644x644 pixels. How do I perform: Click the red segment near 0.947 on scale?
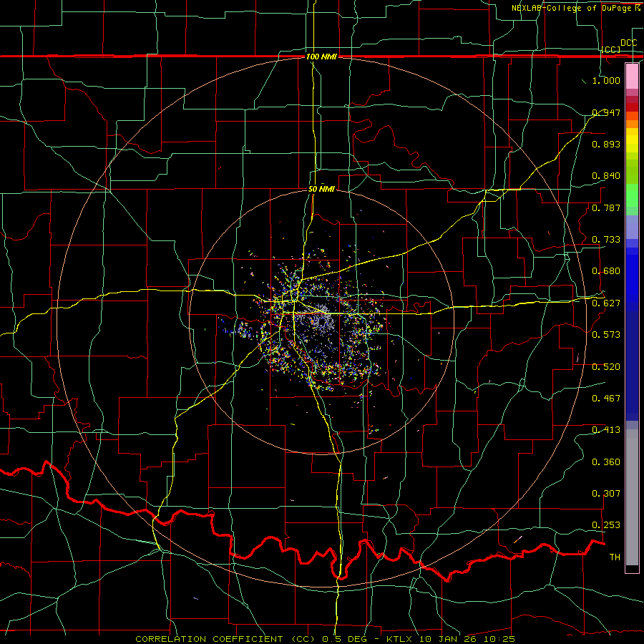(x=632, y=107)
